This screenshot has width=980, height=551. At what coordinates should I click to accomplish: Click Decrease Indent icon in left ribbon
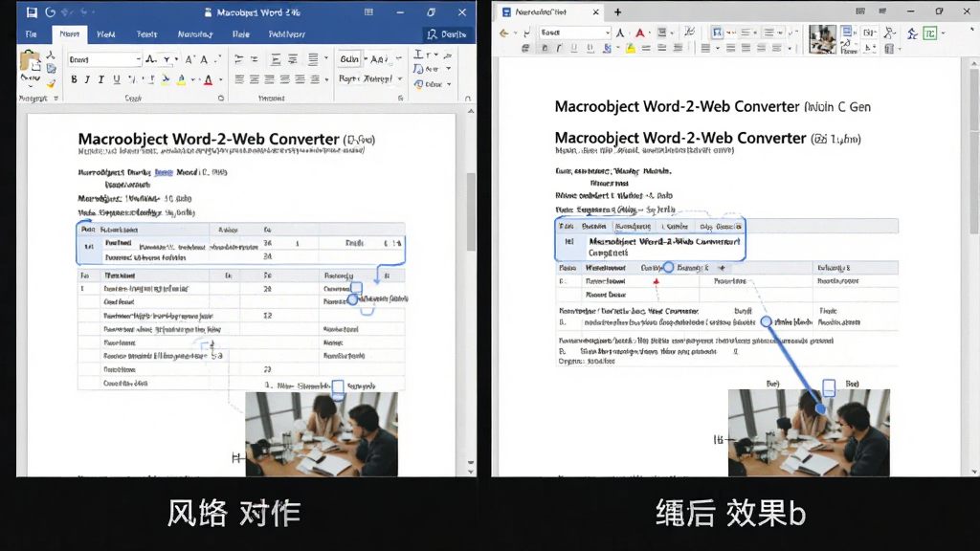click(276, 59)
